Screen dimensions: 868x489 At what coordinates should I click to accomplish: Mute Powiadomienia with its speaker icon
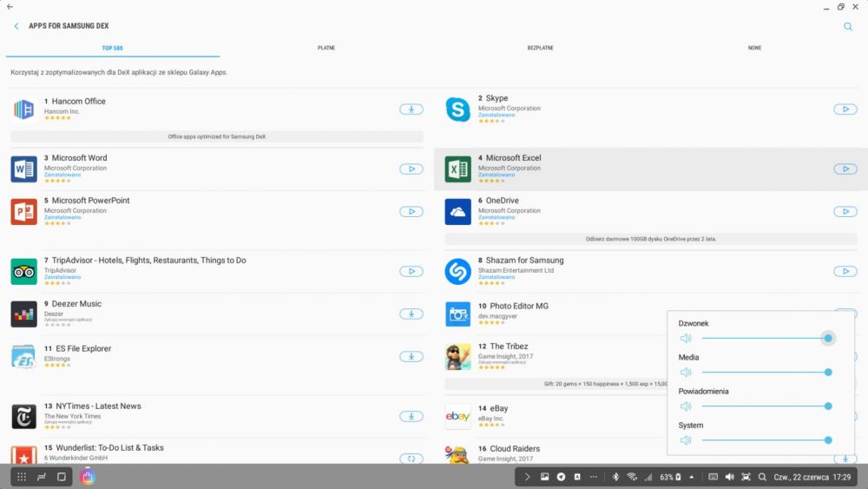coord(686,406)
